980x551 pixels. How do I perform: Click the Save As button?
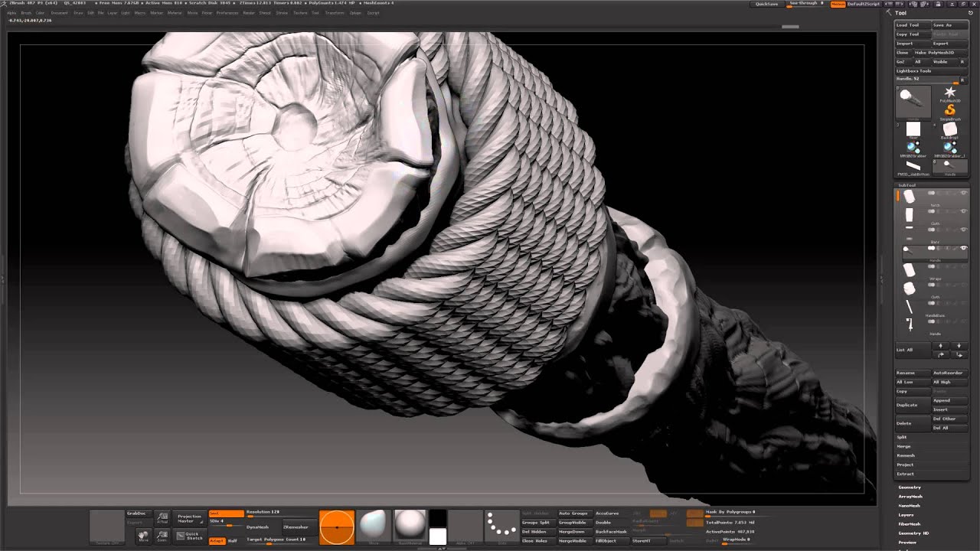[949, 25]
